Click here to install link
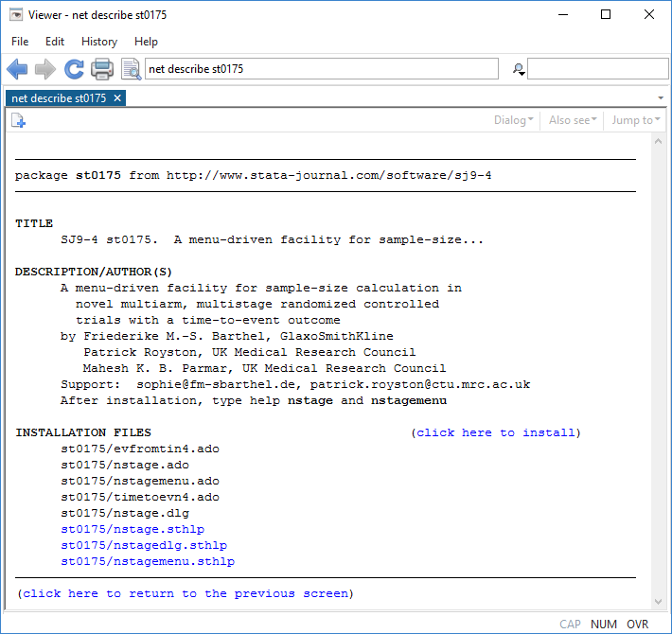This screenshot has width=672, height=634. point(496,432)
